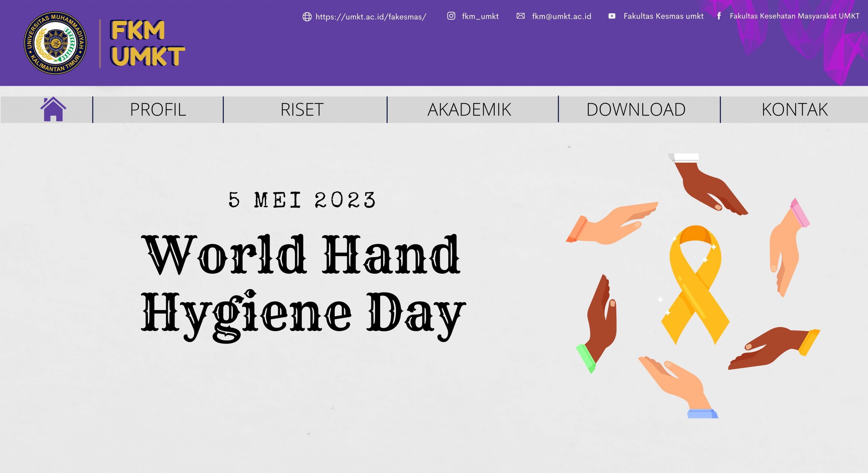This screenshot has width=868, height=473.
Task: Click the Home house icon in navigation
Action: [x=54, y=109]
